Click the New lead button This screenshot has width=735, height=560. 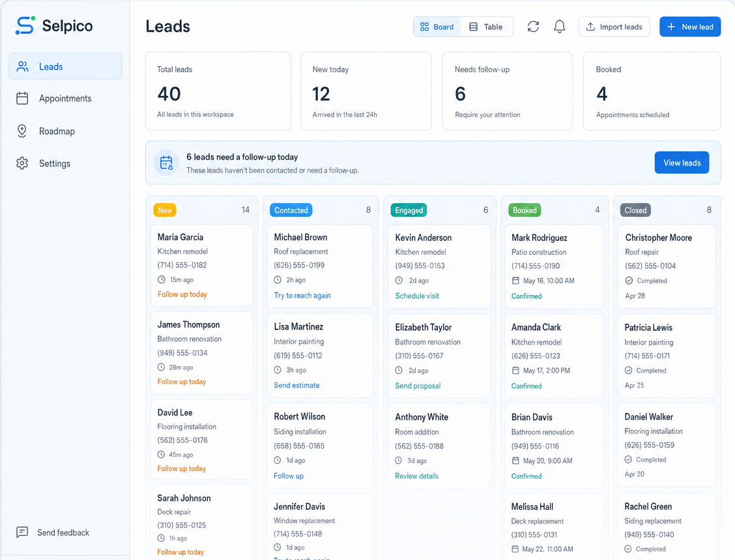coord(690,27)
